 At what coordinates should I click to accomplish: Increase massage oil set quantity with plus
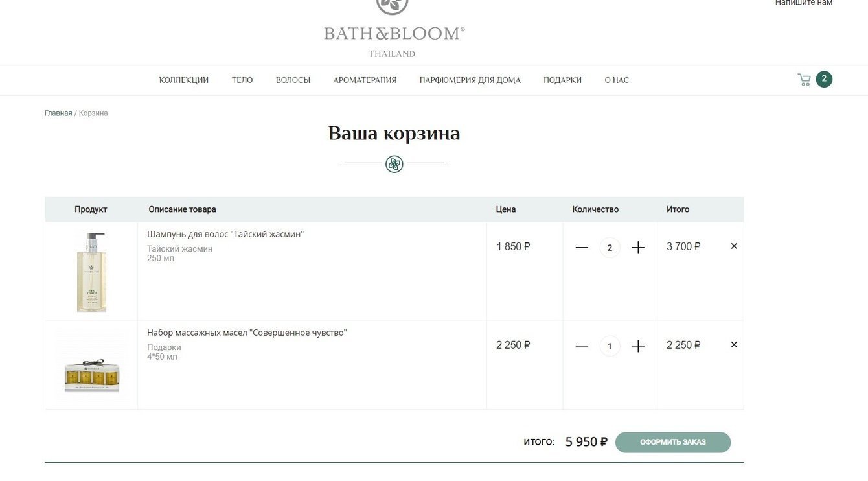[638, 346]
